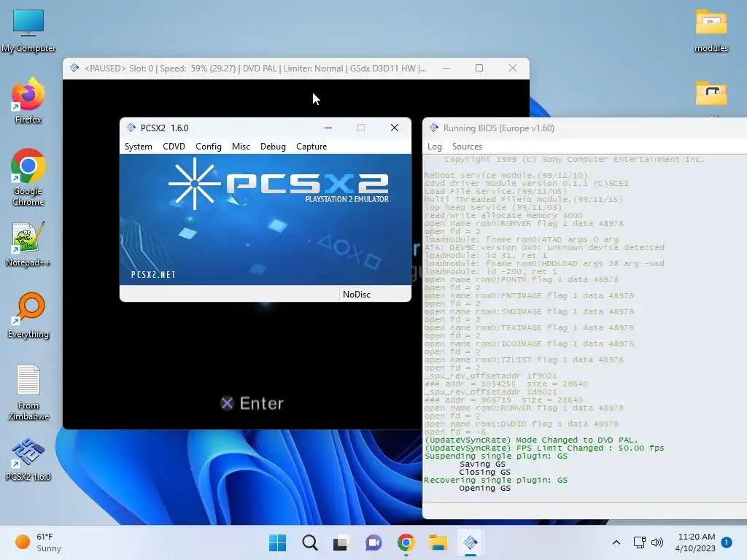
Task: Open the Windows Start menu
Action: (x=278, y=542)
